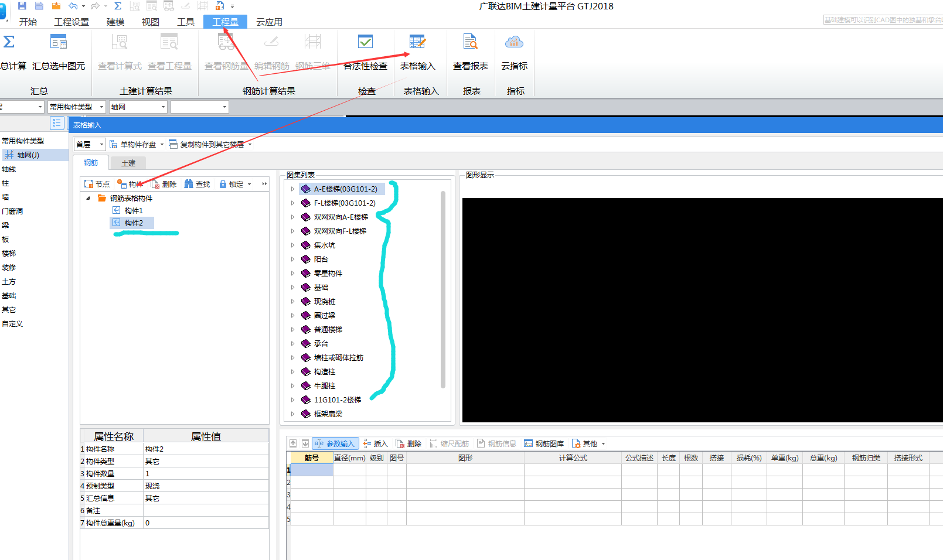Click the first 筋号 cell in rebar table

click(x=312, y=470)
